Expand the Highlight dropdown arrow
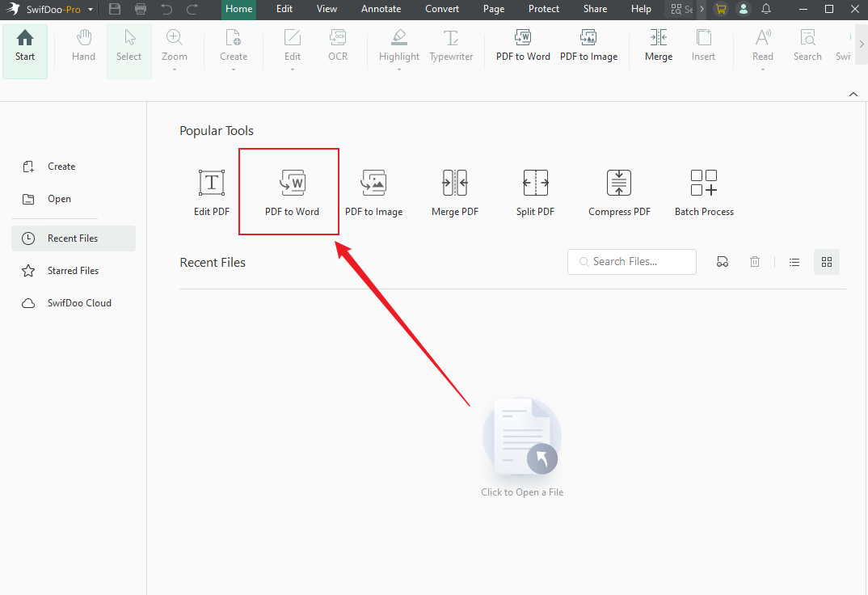This screenshot has width=868, height=595. point(399,70)
